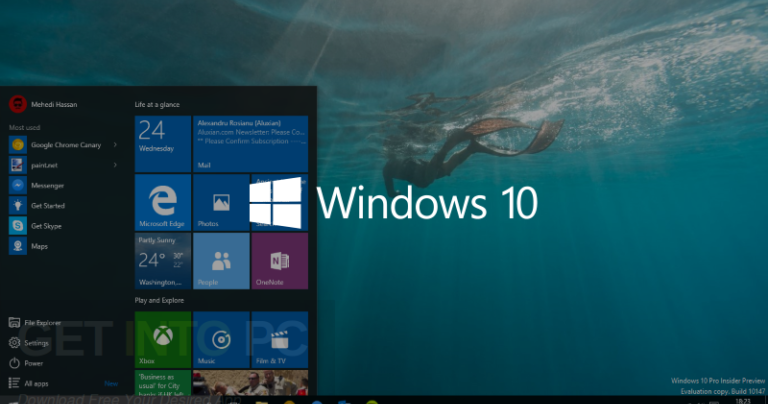Click the Mehedi Hassan user avatar

18,104
